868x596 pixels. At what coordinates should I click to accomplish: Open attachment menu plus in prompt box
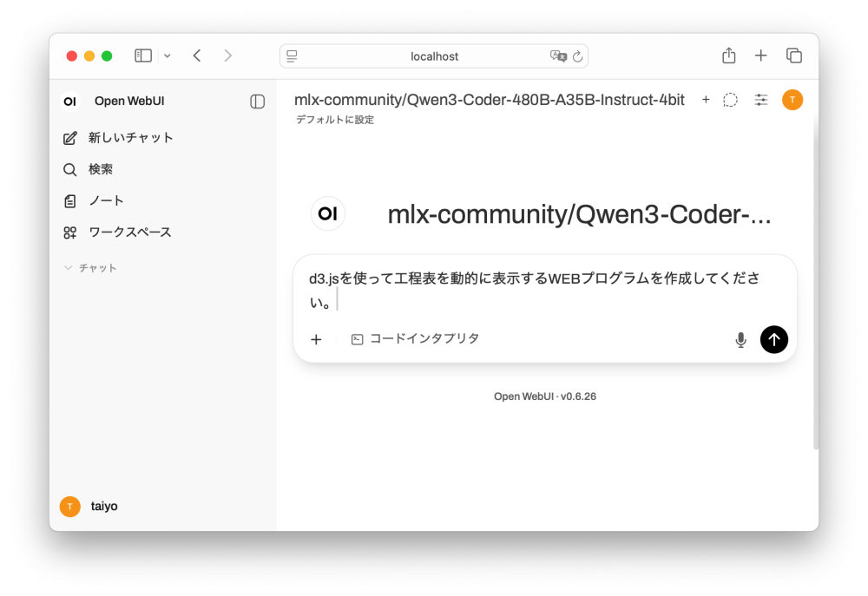[x=316, y=339]
